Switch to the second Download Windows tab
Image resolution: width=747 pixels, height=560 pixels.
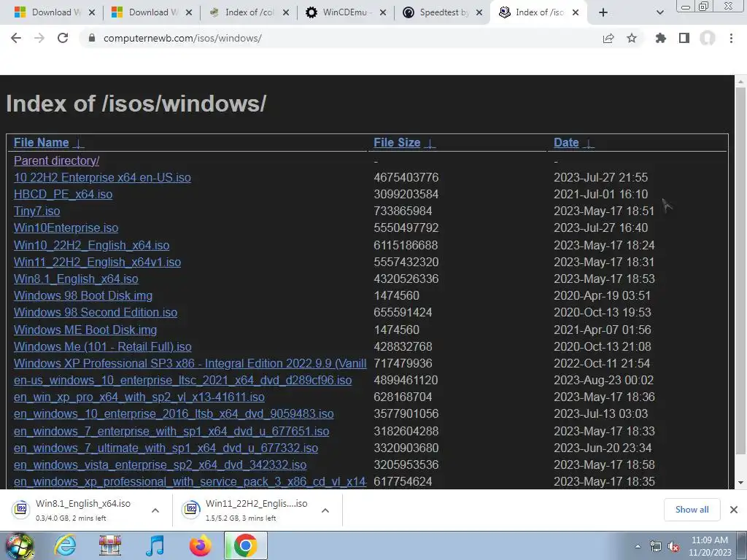(x=150, y=12)
